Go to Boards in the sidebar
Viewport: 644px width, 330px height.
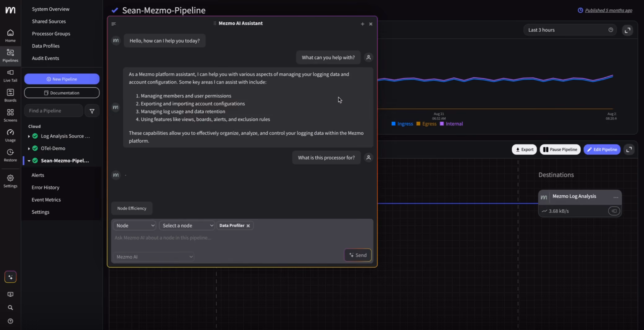pyautogui.click(x=10, y=95)
